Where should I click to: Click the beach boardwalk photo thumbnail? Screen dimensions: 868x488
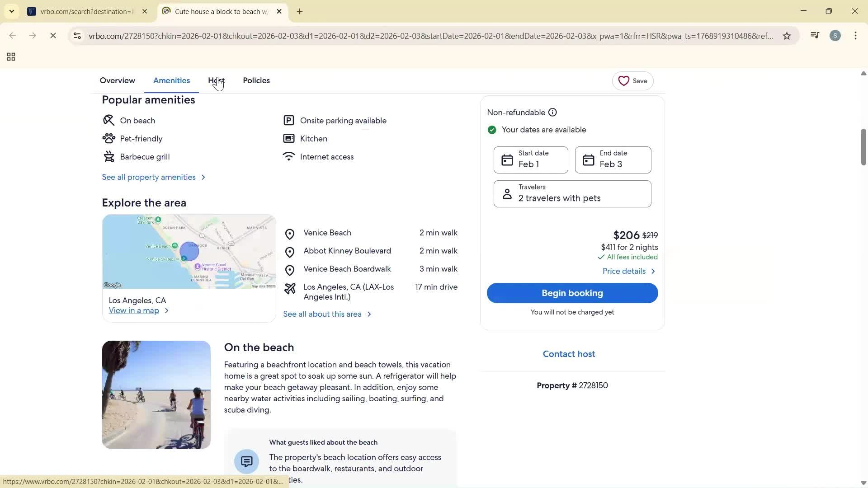coord(156,394)
